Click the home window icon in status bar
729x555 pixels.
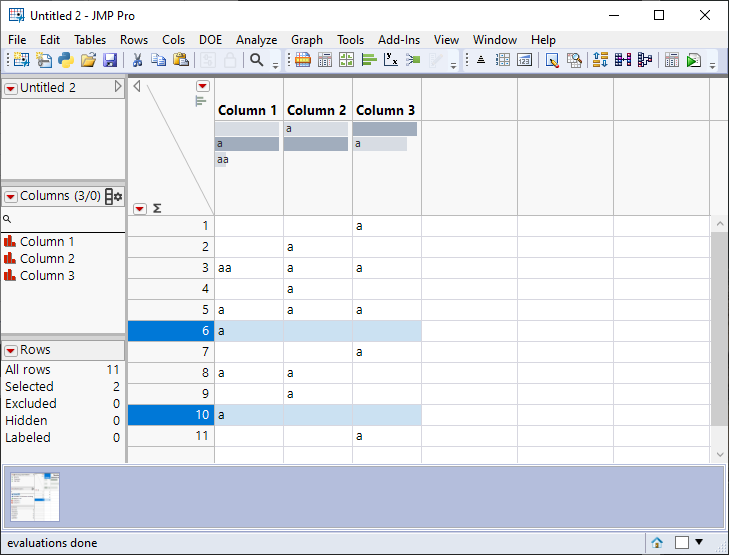pyautogui.click(x=657, y=542)
